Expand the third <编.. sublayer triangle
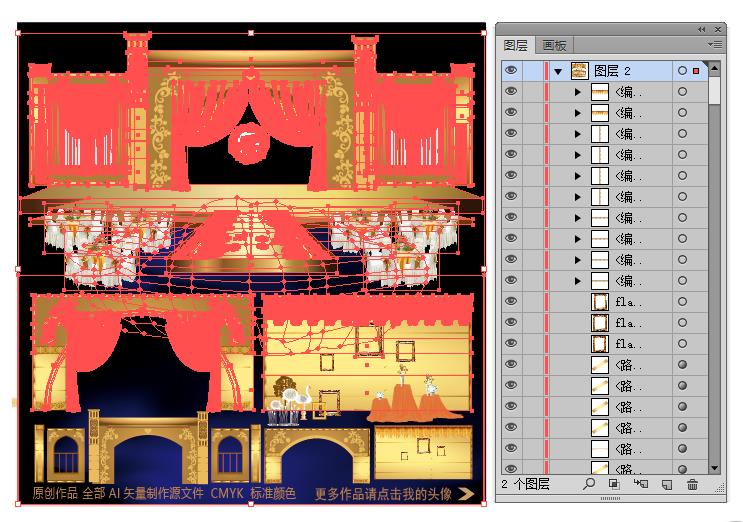The width and height of the screenshot is (743, 522). pyautogui.click(x=577, y=134)
